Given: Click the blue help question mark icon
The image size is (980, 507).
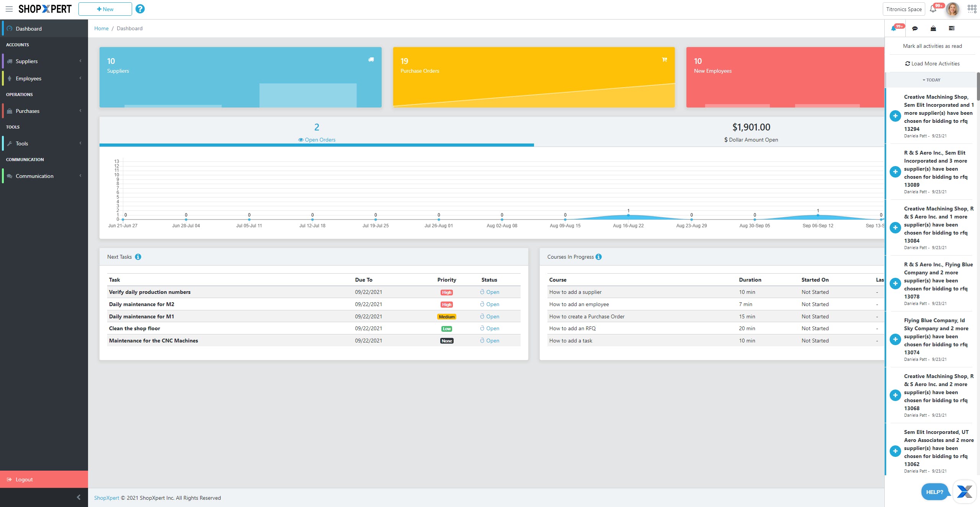Looking at the screenshot, I should [x=140, y=9].
